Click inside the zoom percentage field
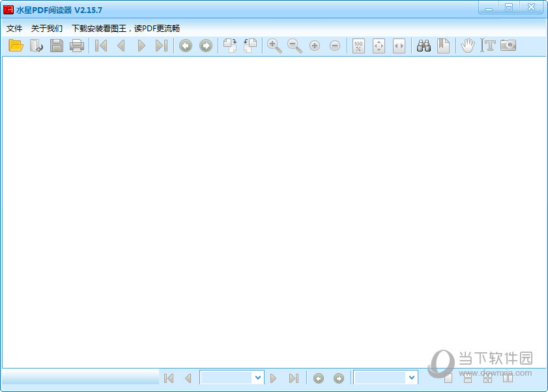 [380, 378]
